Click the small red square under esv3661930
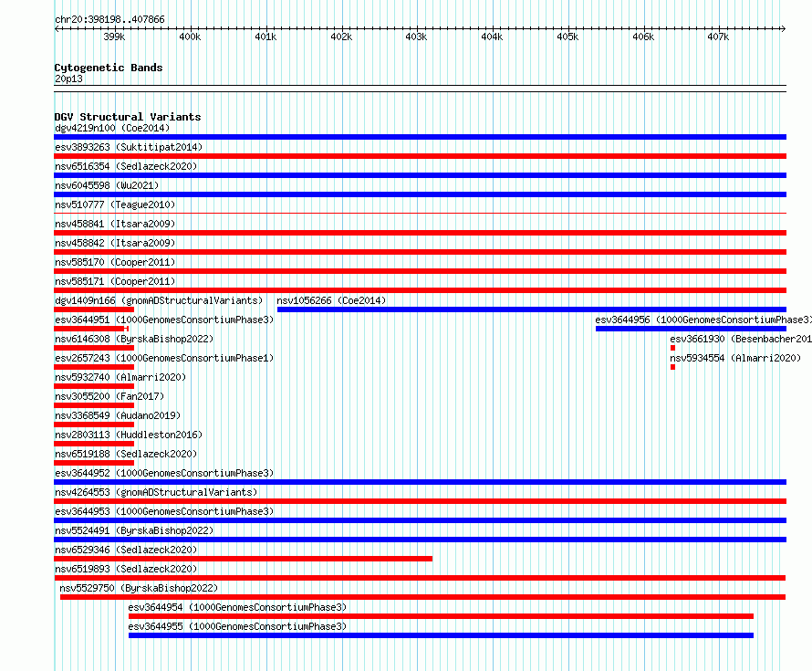This screenshot has width=812, height=671. (x=672, y=348)
